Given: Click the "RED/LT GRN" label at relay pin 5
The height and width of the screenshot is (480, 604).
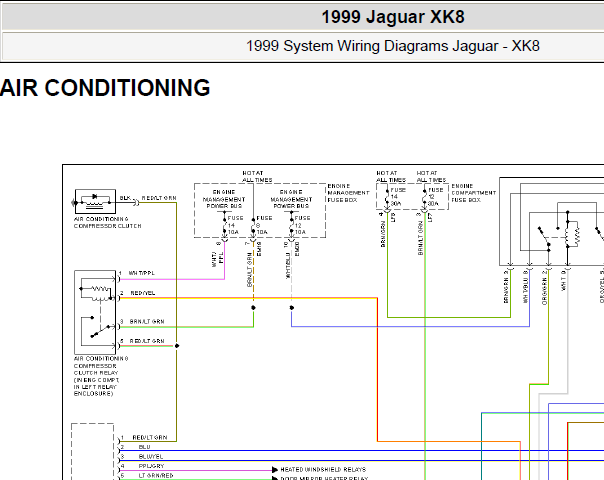Looking at the screenshot, I should point(147,341).
